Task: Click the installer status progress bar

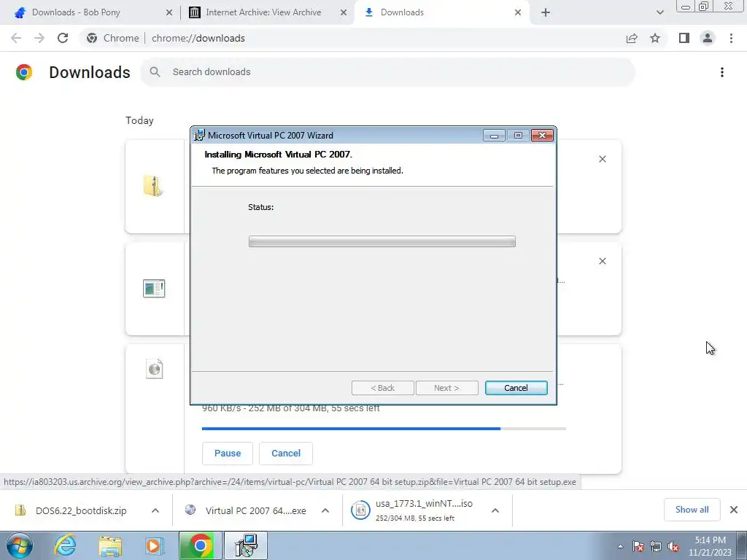Action: click(382, 241)
